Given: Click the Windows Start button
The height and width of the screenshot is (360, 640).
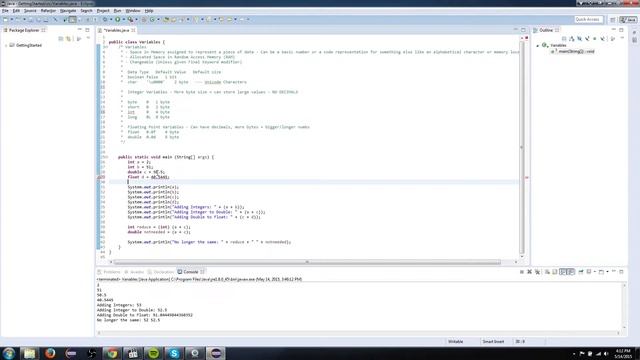Looking at the screenshot, I should [9, 353].
